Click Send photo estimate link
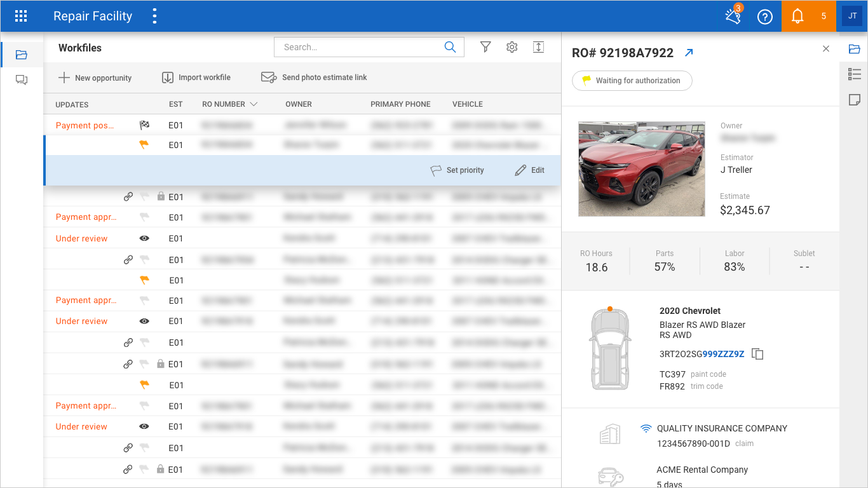Image resolution: width=868 pixels, height=488 pixels. click(314, 78)
